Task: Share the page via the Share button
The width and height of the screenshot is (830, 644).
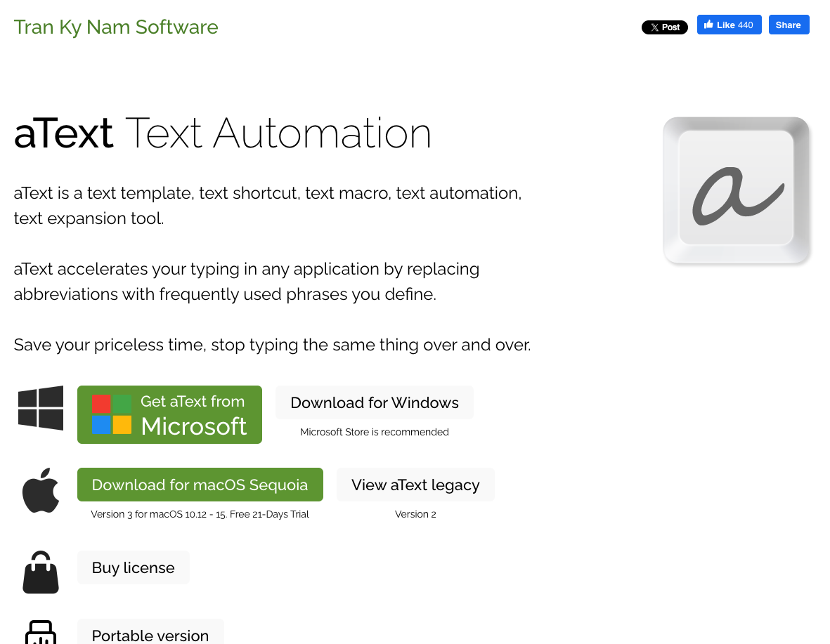Action: coord(789,24)
